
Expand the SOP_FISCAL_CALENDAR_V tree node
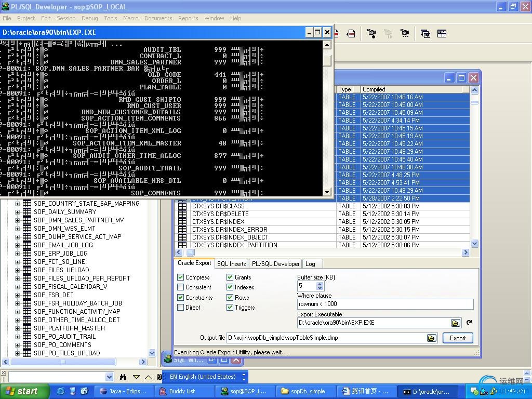point(17,287)
